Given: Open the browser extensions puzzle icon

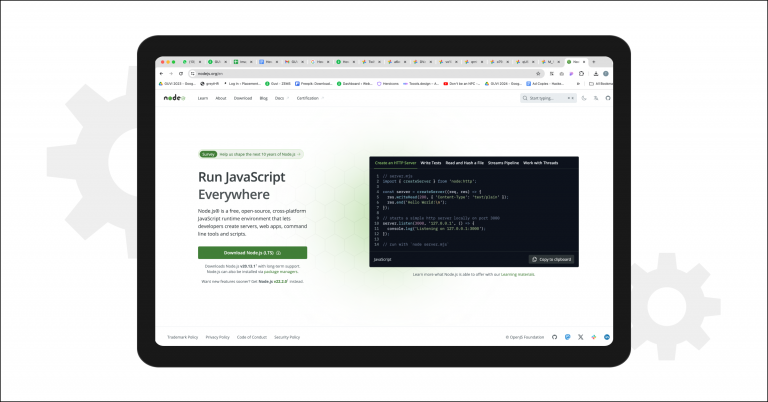Looking at the screenshot, I should 581,73.
